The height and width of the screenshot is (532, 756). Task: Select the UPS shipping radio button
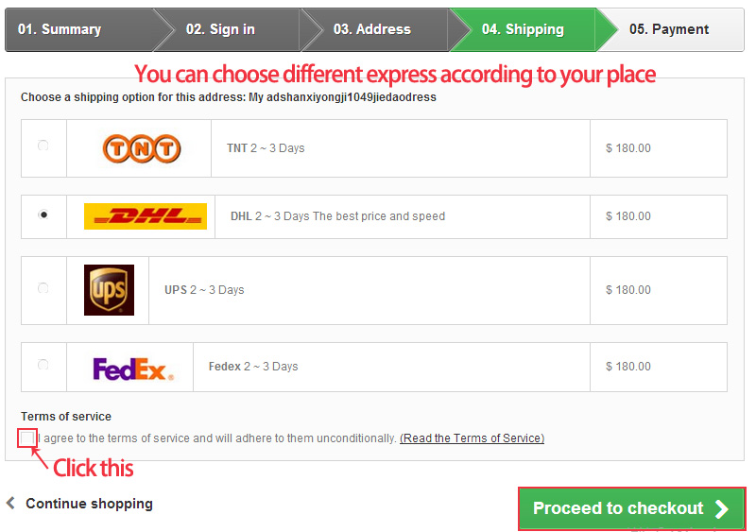43,288
